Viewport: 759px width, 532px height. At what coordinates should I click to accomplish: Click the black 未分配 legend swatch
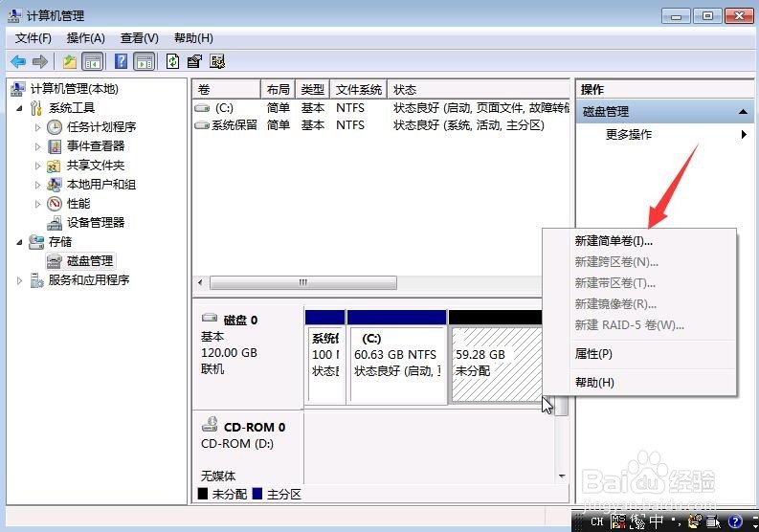click(203, 494)
